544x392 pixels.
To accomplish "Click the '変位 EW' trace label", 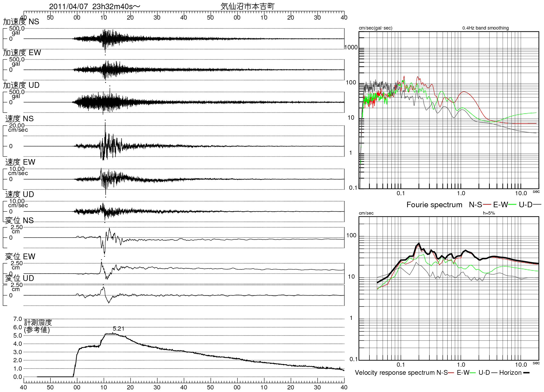I will click(x=20, y=256).
